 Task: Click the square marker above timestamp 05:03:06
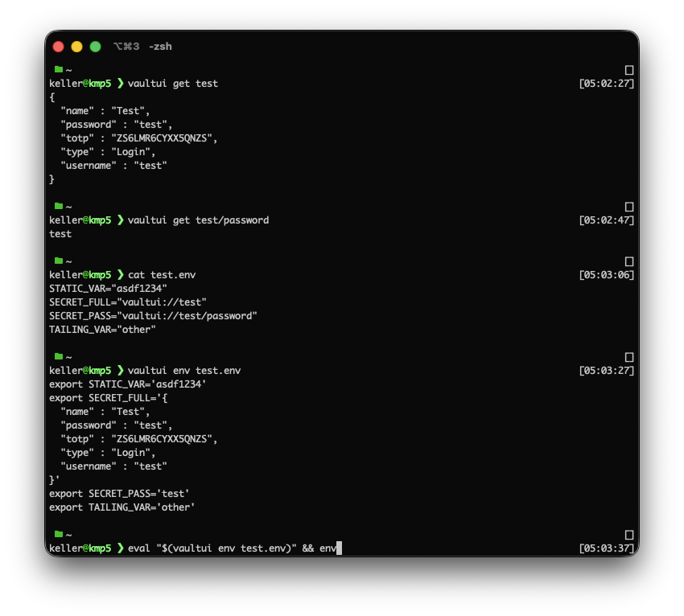click(629, 261)
